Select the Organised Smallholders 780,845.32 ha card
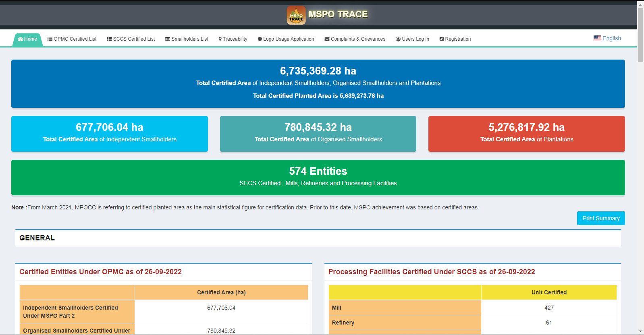The width and height of the screenshot is (644, 335). [318, 134]
